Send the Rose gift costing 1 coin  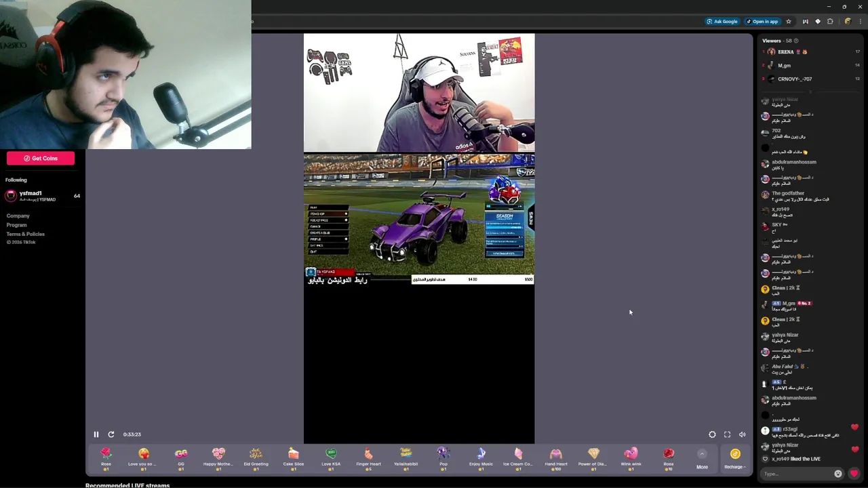(106, 458)
